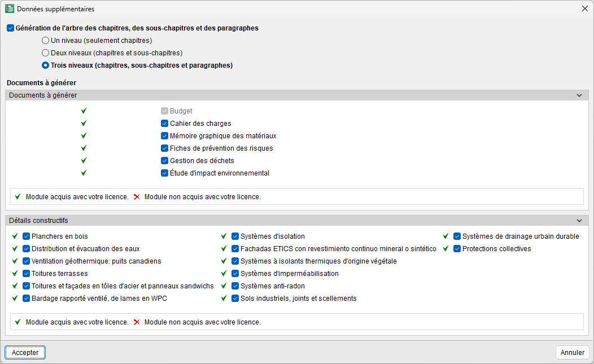Click green checkmark beside Systèmes anti-radon
This screenshot has height=364, width=594.
224,286
